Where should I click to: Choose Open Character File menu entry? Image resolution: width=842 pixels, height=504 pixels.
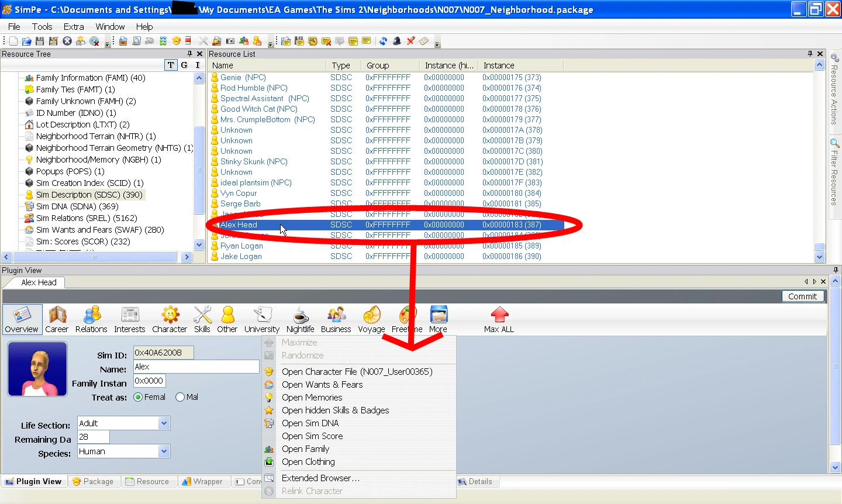click(358, 371)
